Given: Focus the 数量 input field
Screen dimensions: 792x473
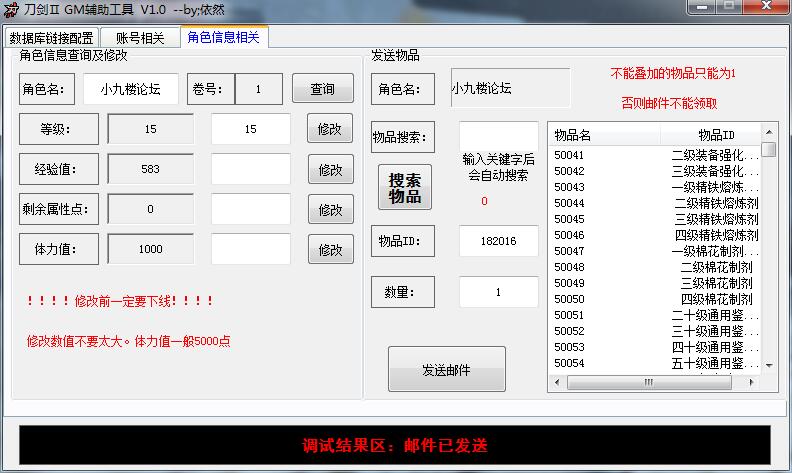Looking at the screenshot, I should pyautogui.click(x=499, y=292).
